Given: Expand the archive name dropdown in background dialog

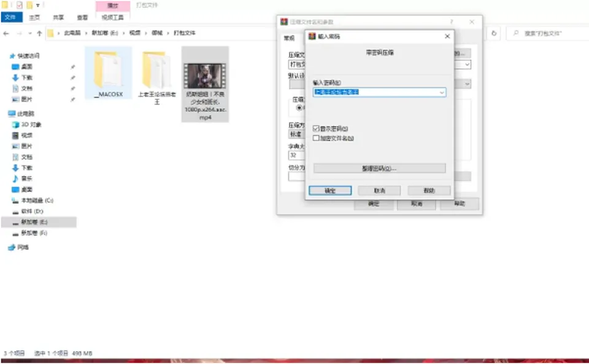Looking at the screenshot, I should (x=467, y=64).
